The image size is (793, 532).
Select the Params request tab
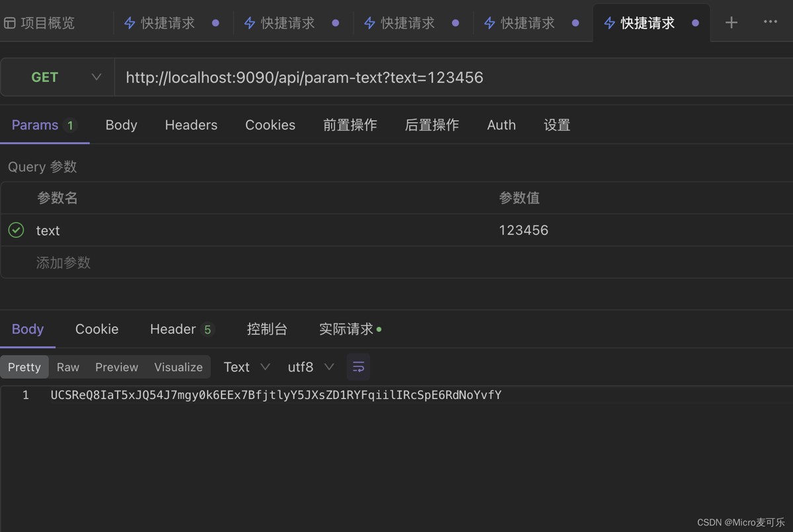(x=44, y=125)
